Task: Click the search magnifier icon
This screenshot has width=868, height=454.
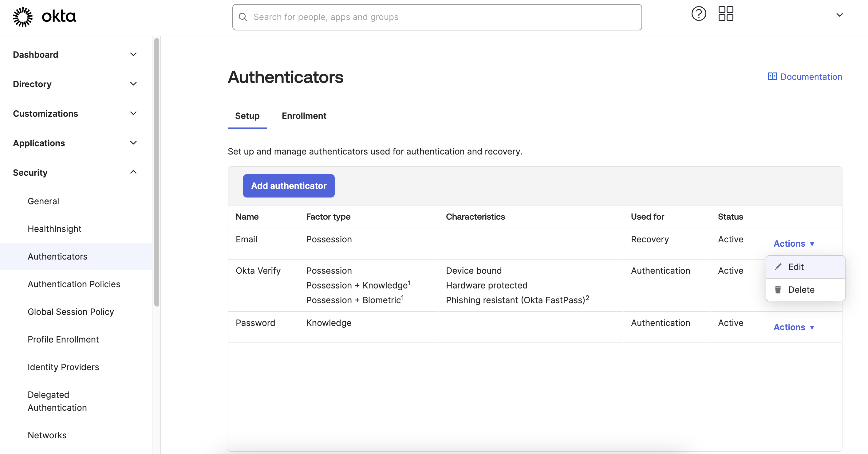Action: 243,17
